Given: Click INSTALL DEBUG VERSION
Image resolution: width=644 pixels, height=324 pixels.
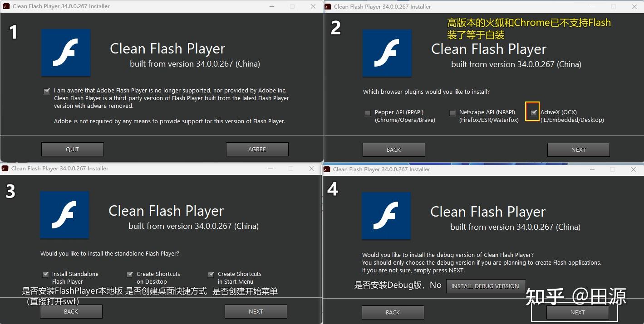Looking at the screenshot, I should [485, 286].
